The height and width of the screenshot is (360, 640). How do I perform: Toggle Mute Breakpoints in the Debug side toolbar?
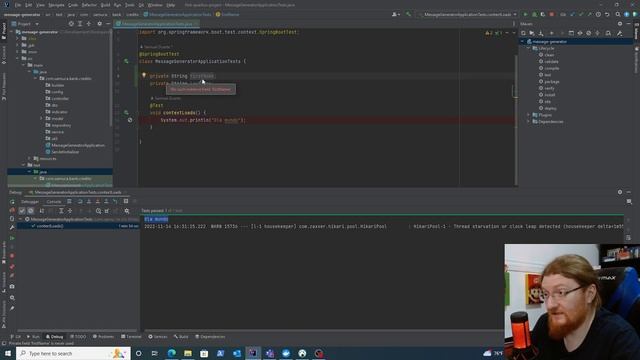[12, 276]
